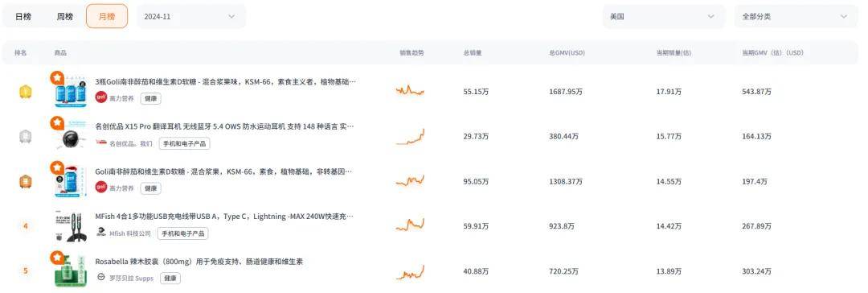Click period GMV value 303.24万
Screen dimensions: 868x293
click(757, 271)
